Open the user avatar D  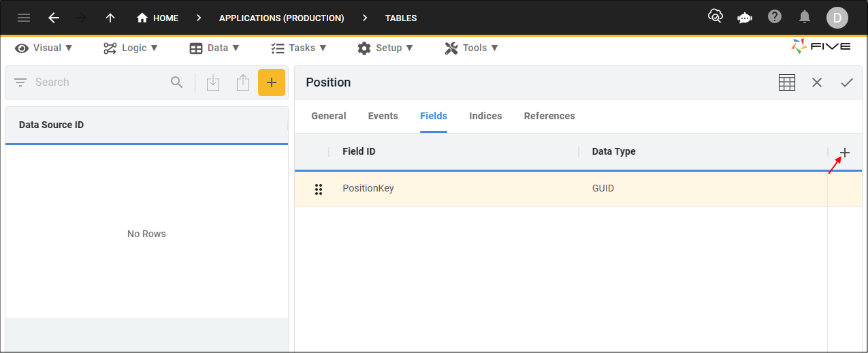point(837,18)
